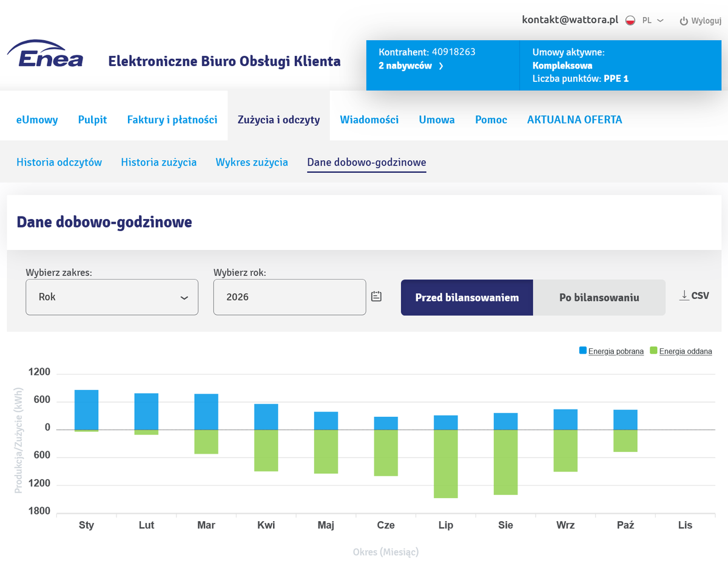The width and height of the screenshot is (728, 566).
Task: Click the Energia oddana legend label
Action: tap(686, 351)
